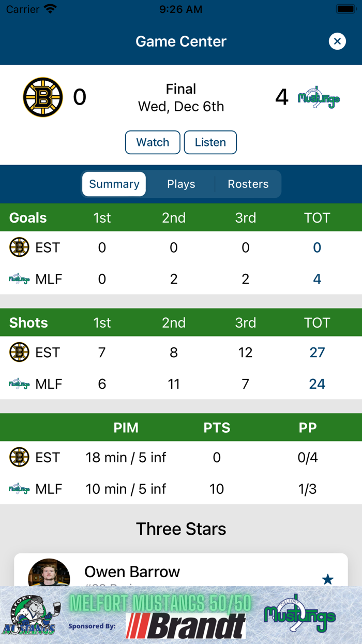This screenshot has height=644, width=362.
Task: Open Owen Barrow's player page
Action: tap(132, 572)
